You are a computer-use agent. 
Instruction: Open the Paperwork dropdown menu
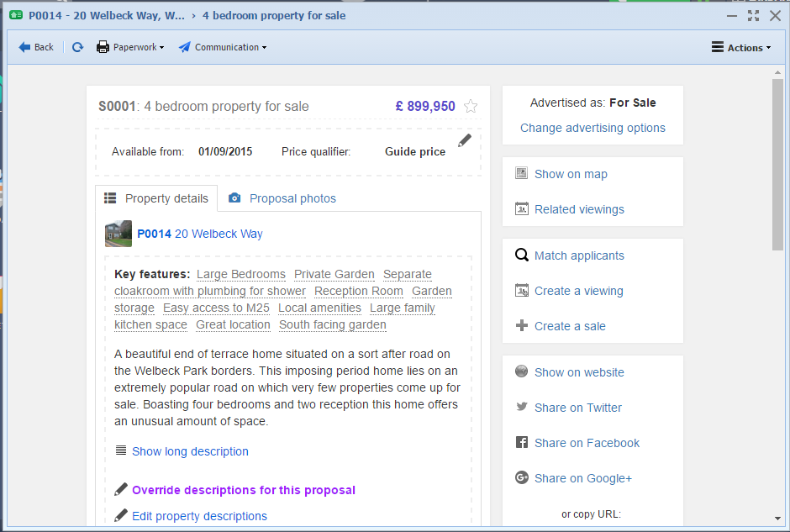(x=130, y=47)
